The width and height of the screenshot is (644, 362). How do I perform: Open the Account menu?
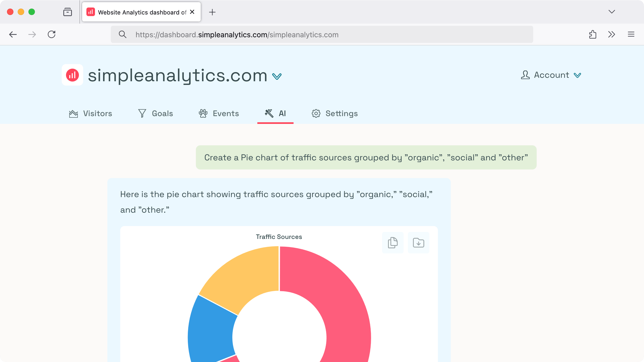[551, 75]
